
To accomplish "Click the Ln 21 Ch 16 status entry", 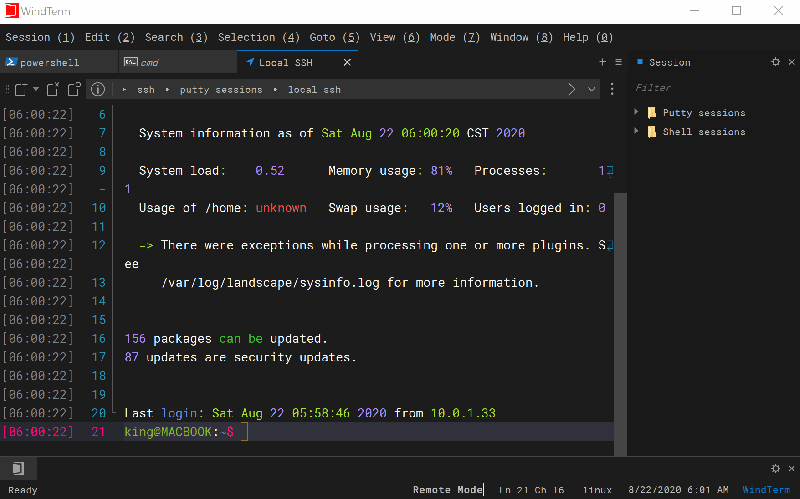I will coord(531,490).
